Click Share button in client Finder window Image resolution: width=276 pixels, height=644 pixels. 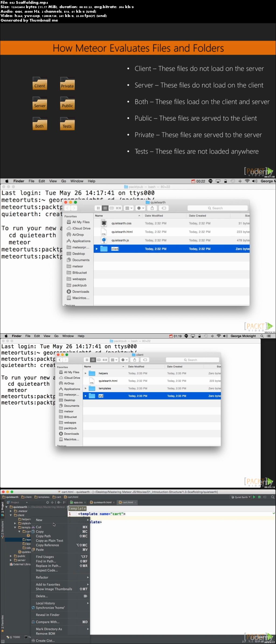(x=134, y=360)
